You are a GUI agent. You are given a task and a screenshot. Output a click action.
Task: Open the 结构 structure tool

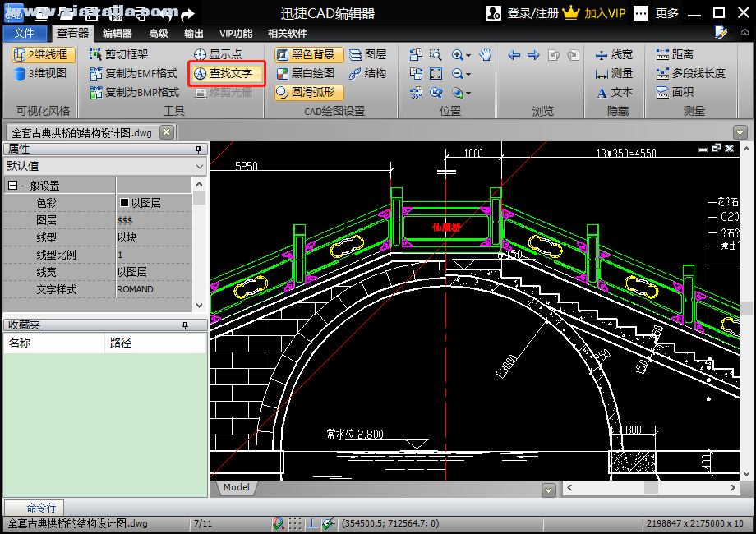[368, 73]
